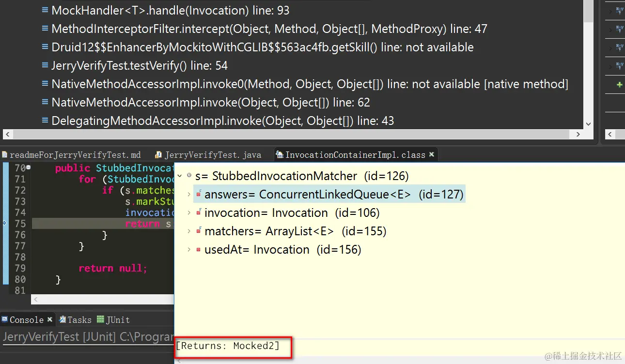Collapse the method fold marker at line 70
625x364 pixels.
[x=29, y=167]
